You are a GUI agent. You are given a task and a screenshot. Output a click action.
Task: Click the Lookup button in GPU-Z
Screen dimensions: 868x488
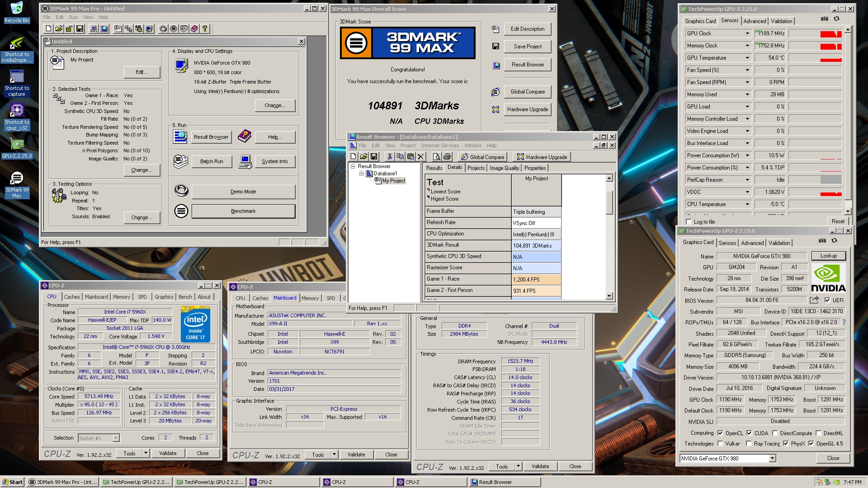828,256
